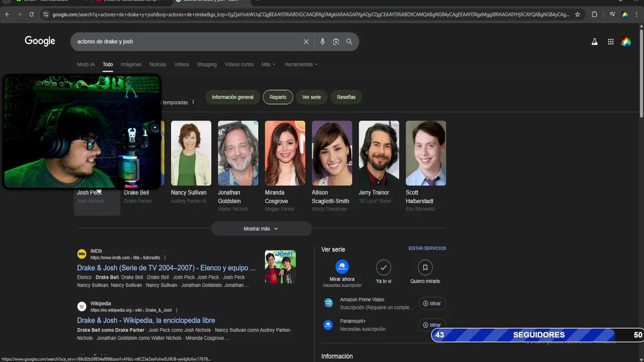This screenshot has width=644, height=362.
Task: Open the Chrome three-dot menu
Action: [x=636, y=15]
